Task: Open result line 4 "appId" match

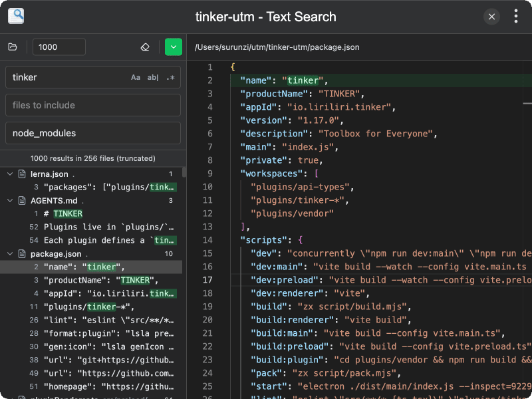Action: coord(91,293)
